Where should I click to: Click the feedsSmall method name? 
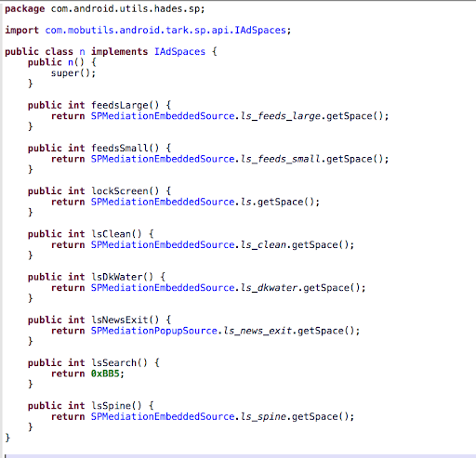pyautogui.click(x=119, y=148)
